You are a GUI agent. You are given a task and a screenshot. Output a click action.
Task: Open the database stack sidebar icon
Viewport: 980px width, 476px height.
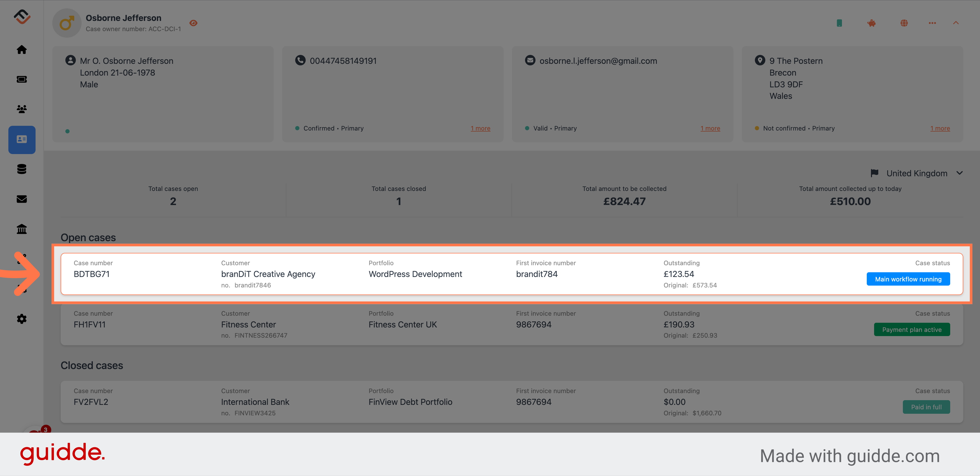click(x=22, y=169)
